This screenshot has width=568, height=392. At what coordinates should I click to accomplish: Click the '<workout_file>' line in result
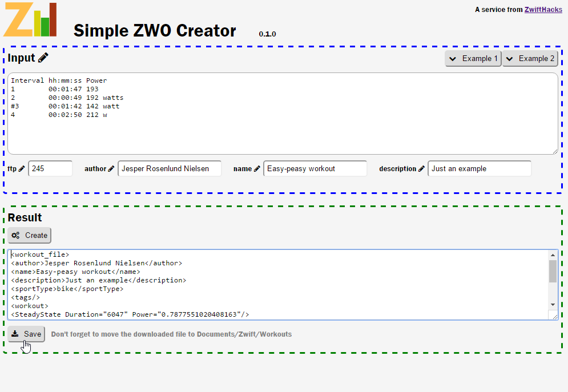coord(40,255)
